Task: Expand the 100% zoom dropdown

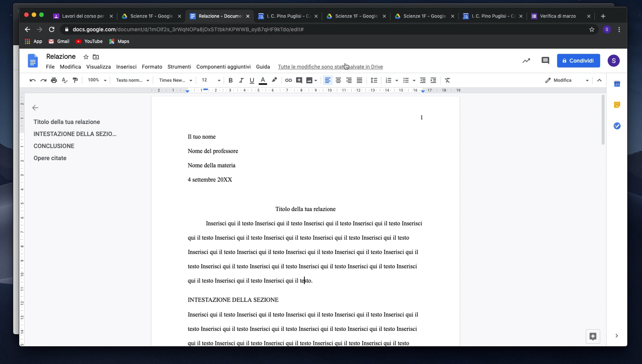Action: [x=97, y=80]
